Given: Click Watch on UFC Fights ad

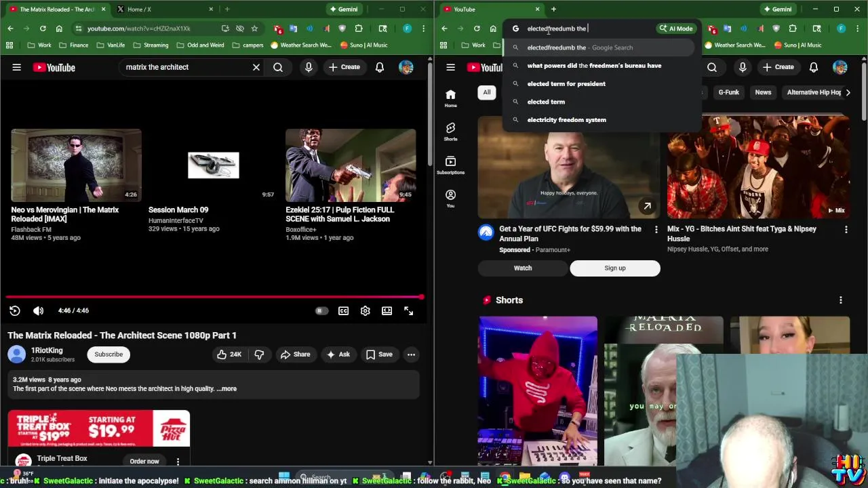Looking at the screenshot, I should 523,268.
